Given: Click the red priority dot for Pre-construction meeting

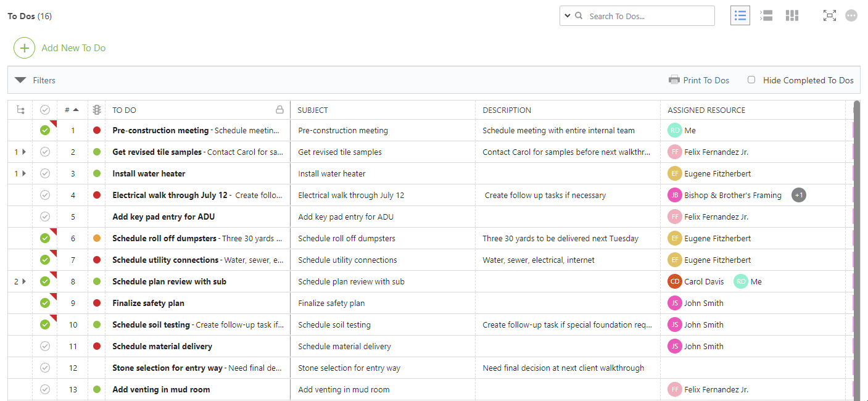Looking at the screenshot, I should pos(97,130).
